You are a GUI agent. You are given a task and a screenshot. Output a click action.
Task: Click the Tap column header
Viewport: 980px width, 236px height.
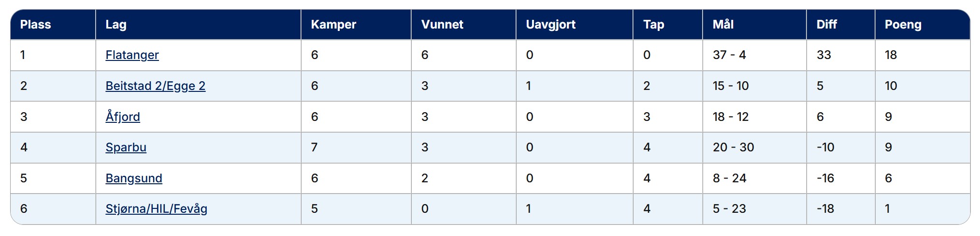point(653,25)
